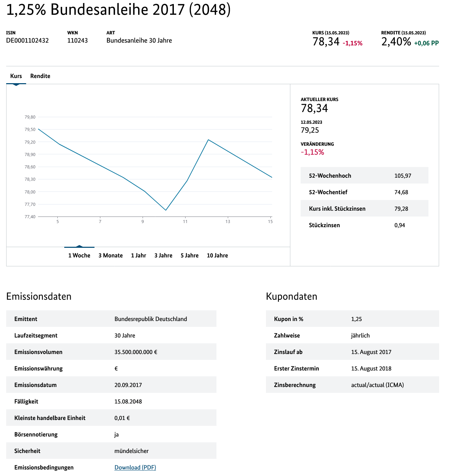The image size is (458, 476).
Task: Click the WKN number 110243
Action: pyautogui.click(x=77, y=41)
